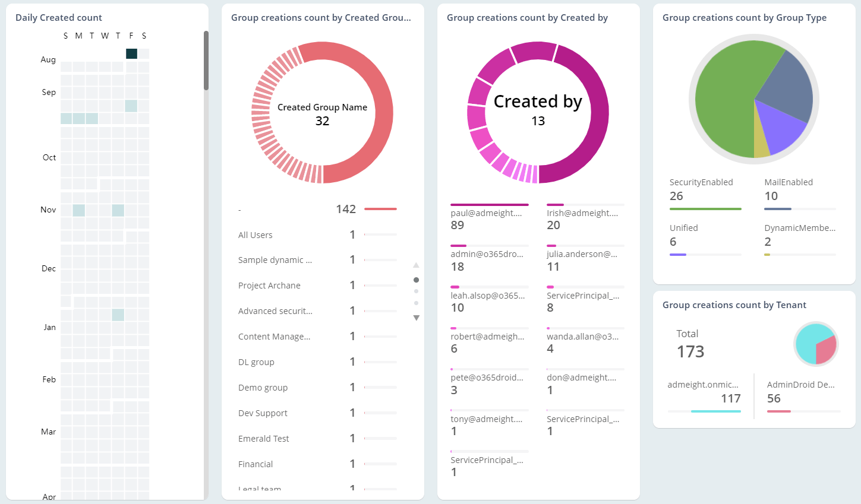Click the Created Group Name donut total 32
861x504 pixels.
pyautogui.click(x=322, y=121)
